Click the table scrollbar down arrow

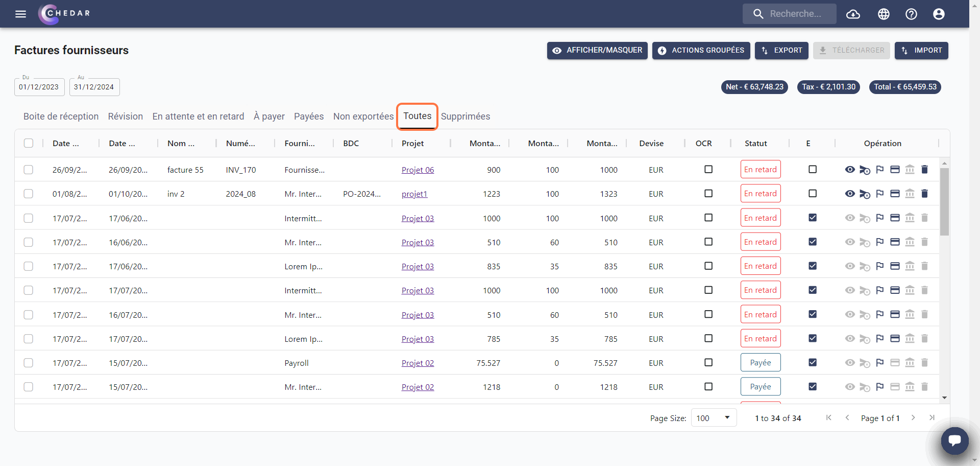click(x=944, y=398)
